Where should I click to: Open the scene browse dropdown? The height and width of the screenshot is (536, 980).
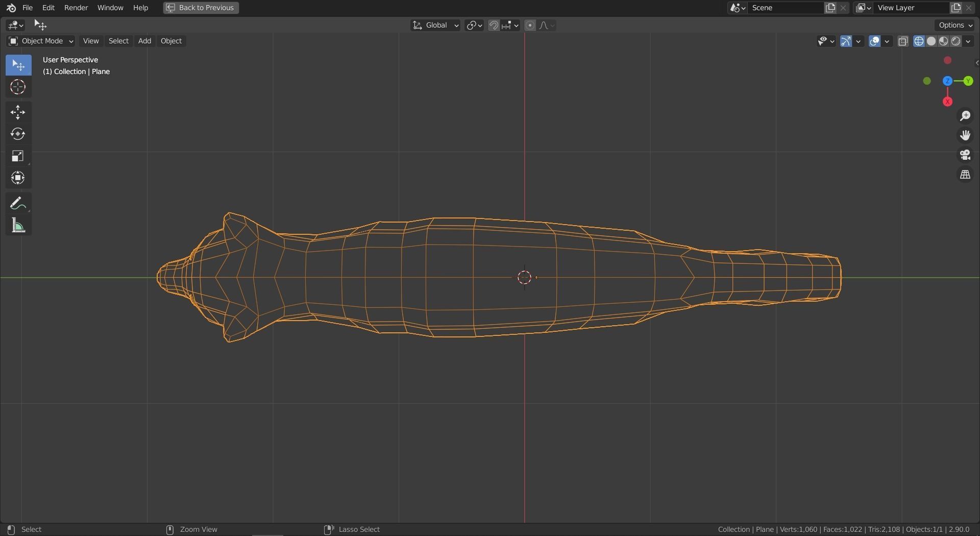(x=738, y=8)
